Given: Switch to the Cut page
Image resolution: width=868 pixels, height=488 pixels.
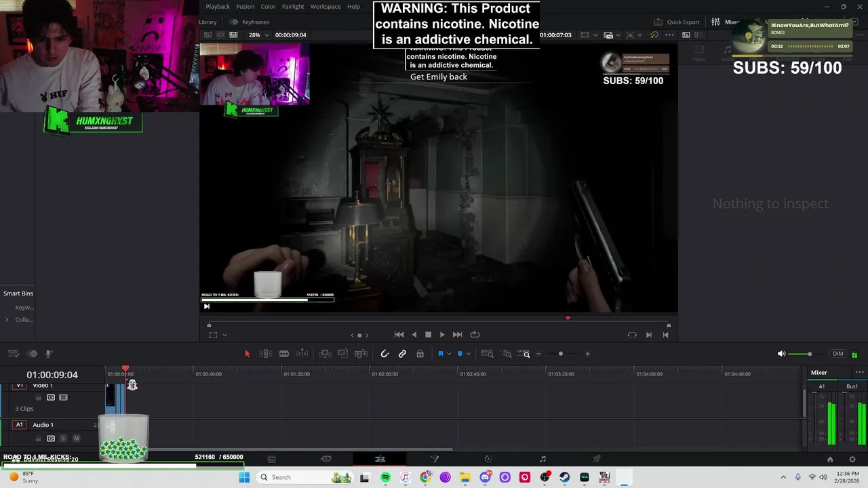Looking at the screenshot, I should click(x=325, y=459).
